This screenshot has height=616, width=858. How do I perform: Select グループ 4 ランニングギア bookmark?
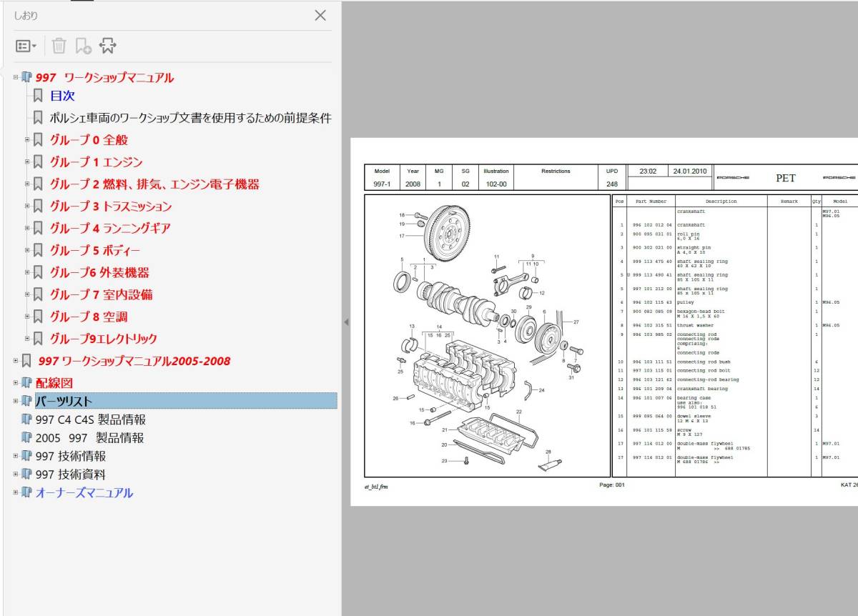pos(110,229)
